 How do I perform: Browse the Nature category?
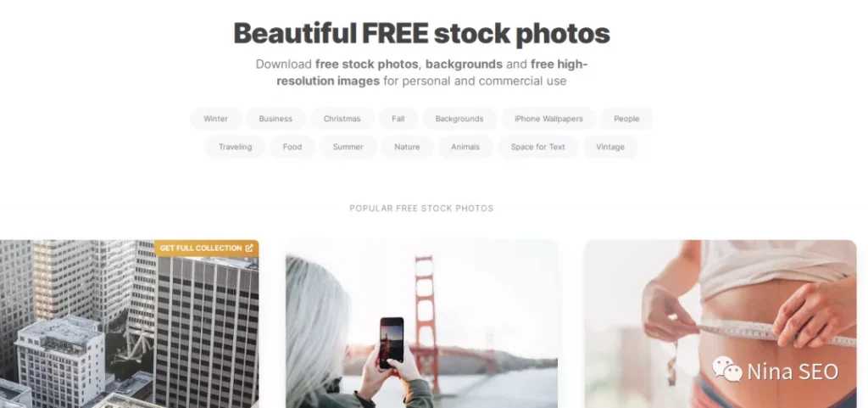tap(407, 147)
